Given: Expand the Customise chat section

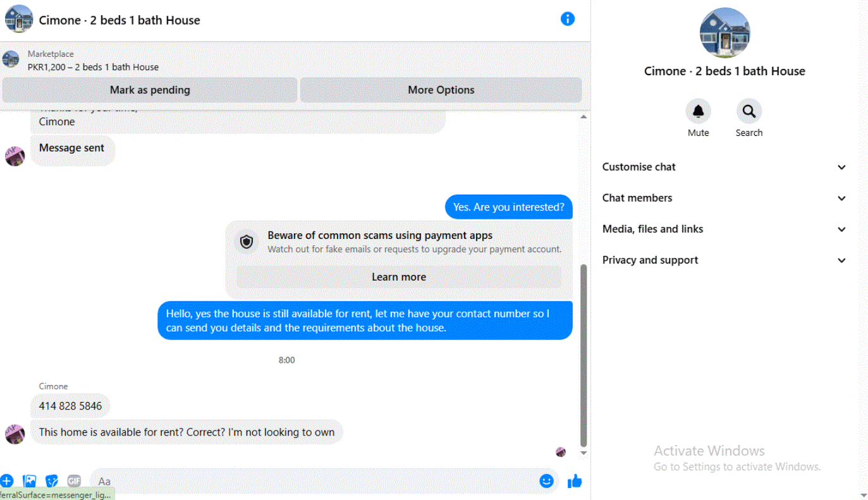Looking at the screenshot, I should point(724,167).
